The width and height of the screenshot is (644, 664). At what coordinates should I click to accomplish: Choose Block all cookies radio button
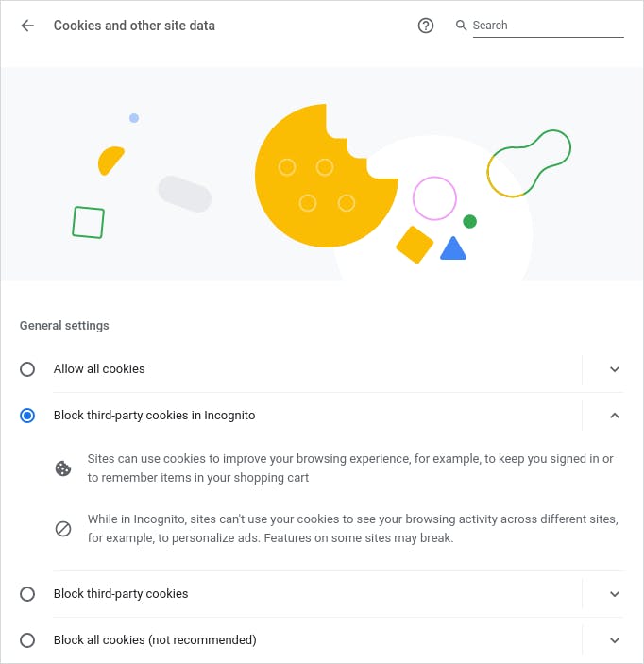point(27,640)
